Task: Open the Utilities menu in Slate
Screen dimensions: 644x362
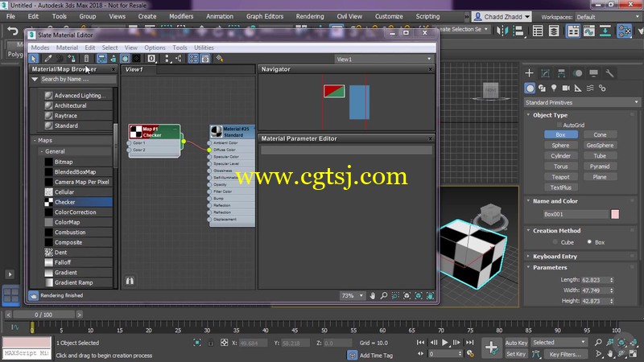Action: coord(204,47)
